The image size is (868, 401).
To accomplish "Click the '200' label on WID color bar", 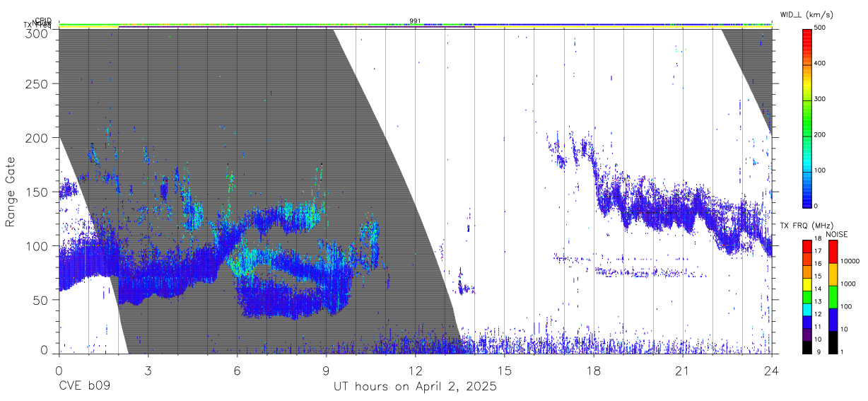I will (x=820, y=134).
